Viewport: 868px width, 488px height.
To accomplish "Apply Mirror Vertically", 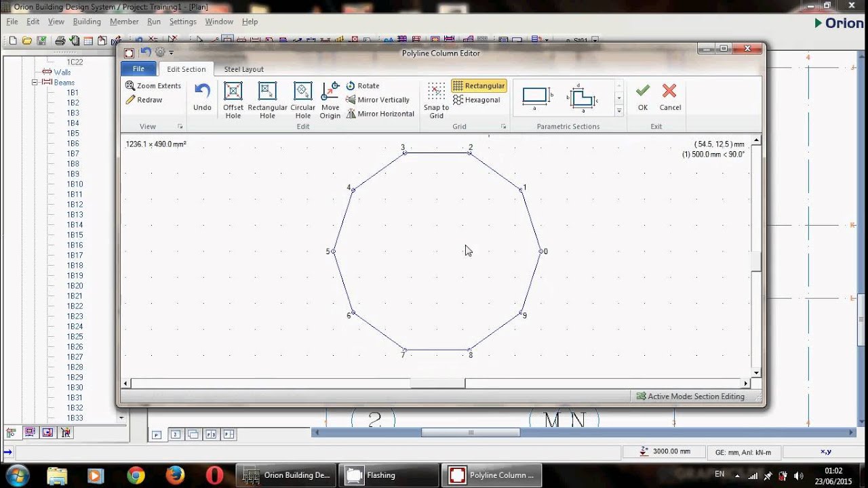I will tap(378, 100).
